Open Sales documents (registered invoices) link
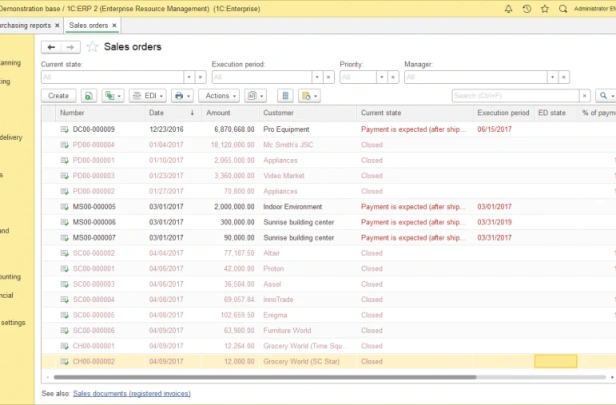This screenshot has width=616, height=405. tap(132, 393)
